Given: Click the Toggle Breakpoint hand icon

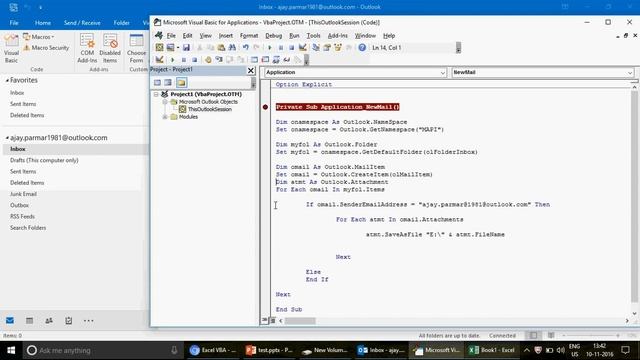Looking at the screenshot, I should coord(208,60).
